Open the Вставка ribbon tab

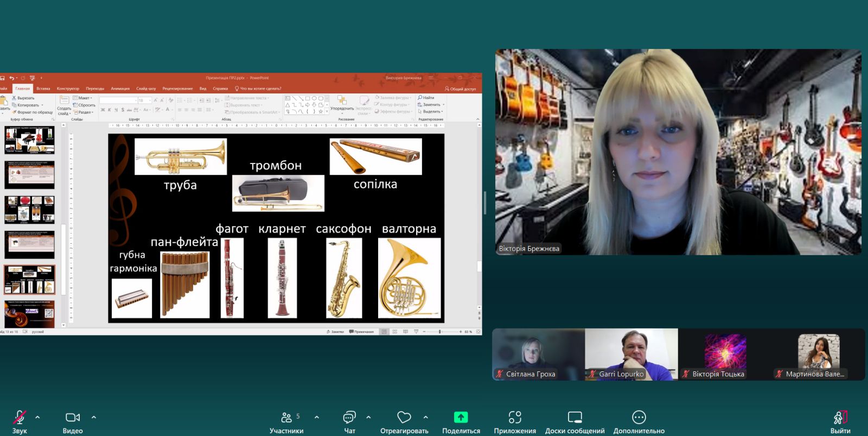[43, 89]
